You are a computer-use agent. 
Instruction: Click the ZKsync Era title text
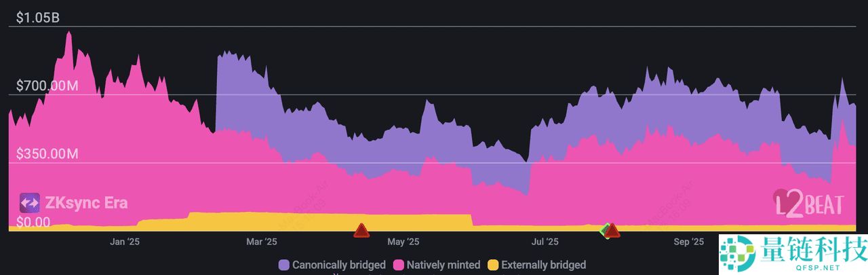[x=86, y=202]
